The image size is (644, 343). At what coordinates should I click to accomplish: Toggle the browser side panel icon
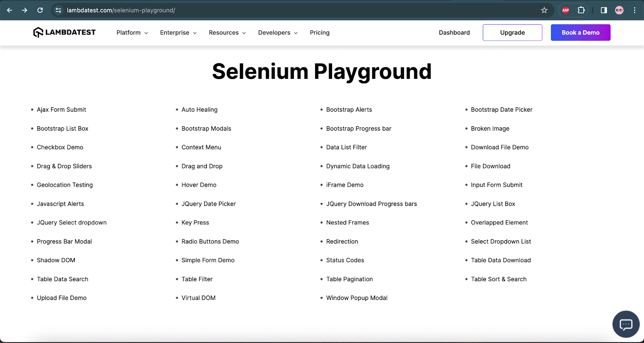[604, 10]
